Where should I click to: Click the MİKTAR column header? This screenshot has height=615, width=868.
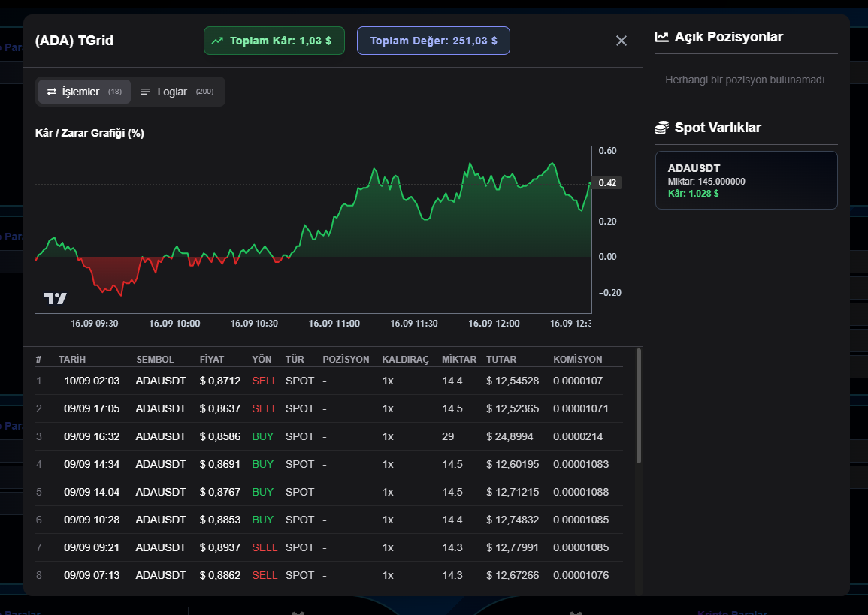point(459,360)
